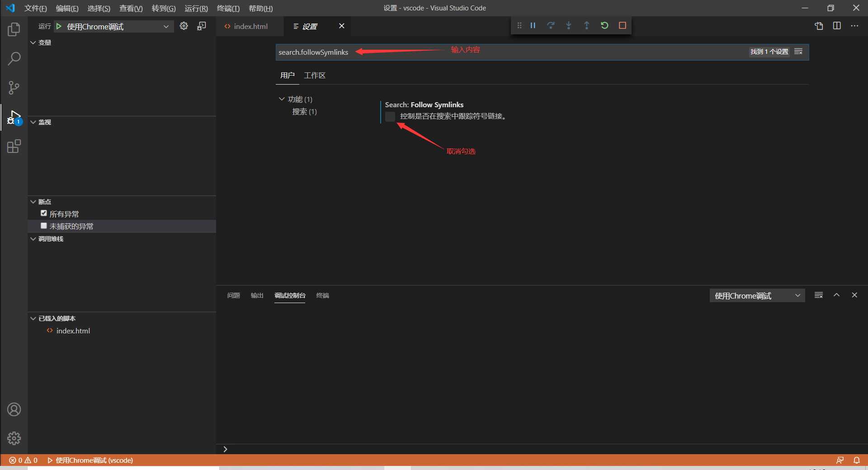
Task: Click 使用Chrome调试 (vscode) in status bar
Action: [90, 460]
